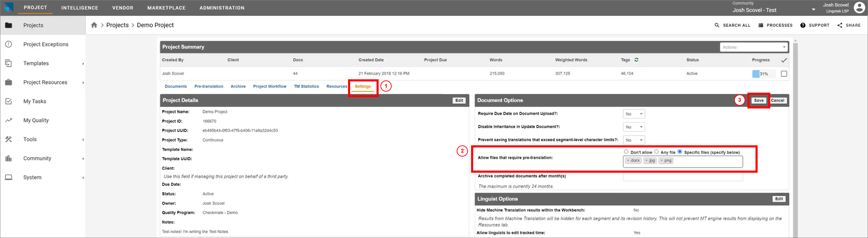Switch to the Documents tab
Viewport: 868px width, 238px height.
(x=176, y=86)
